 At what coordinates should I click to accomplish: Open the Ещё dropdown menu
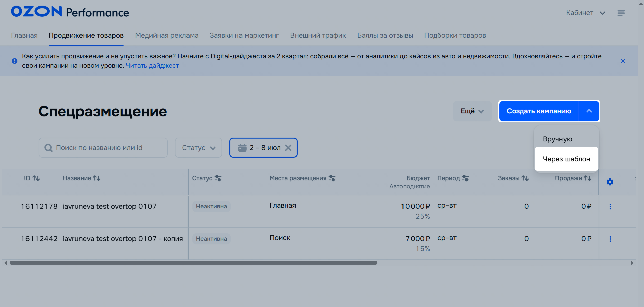472,111
